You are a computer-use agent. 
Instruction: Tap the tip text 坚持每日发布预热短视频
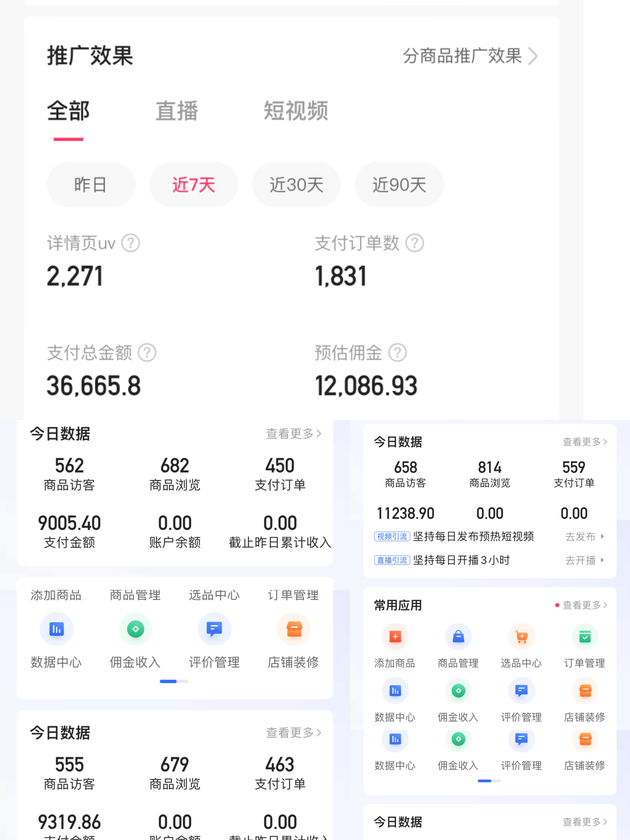(474, 536)
